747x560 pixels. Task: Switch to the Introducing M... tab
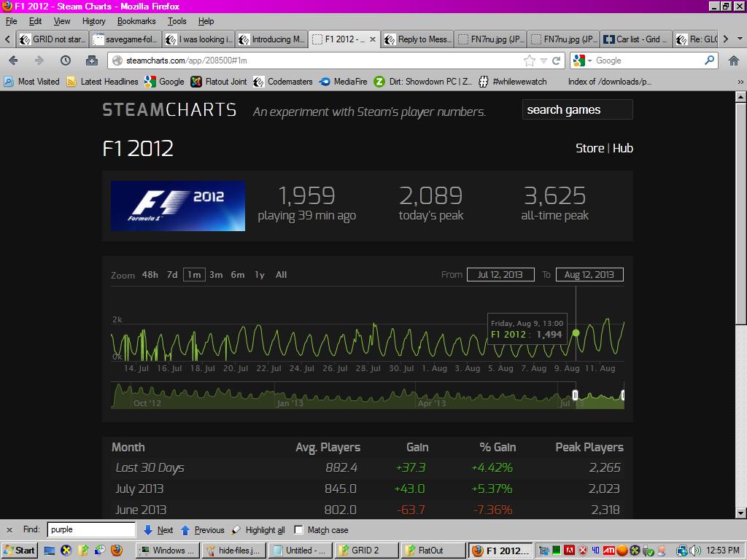[x=271, y=39]
